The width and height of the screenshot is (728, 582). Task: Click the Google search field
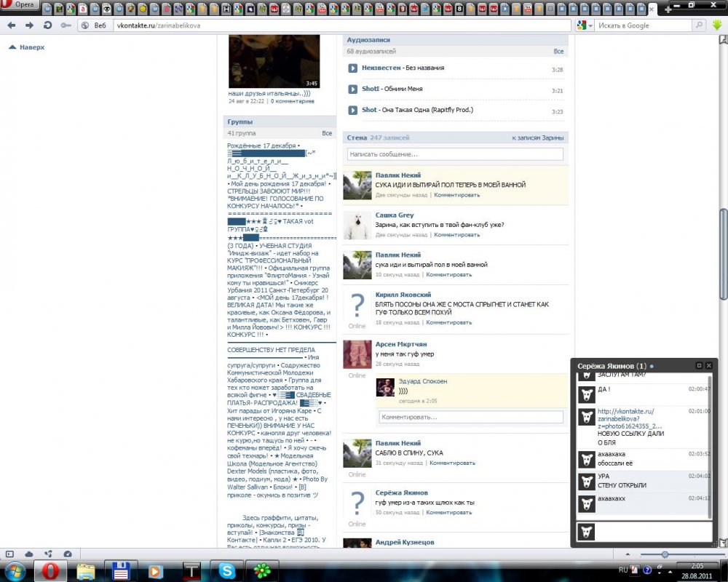coord(643,25)
